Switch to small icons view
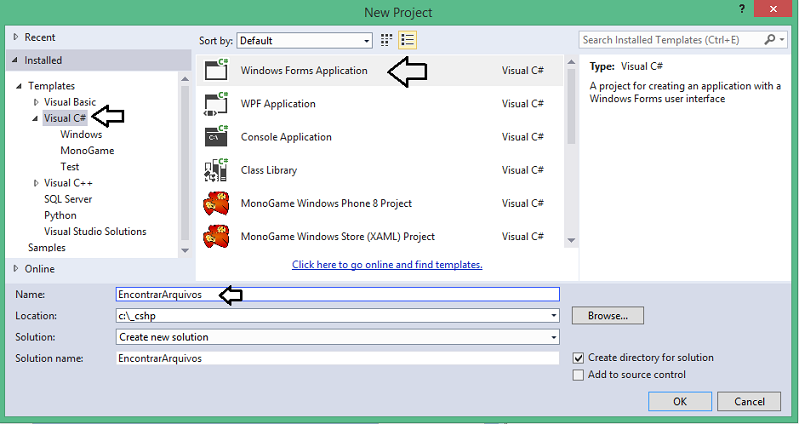 tap(386, 40)
